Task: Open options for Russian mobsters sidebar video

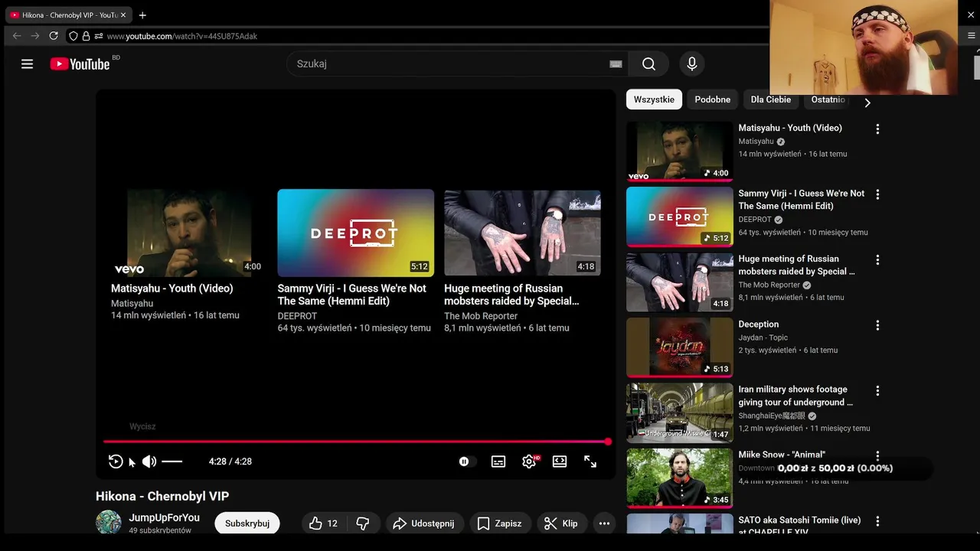Action: point(877,260)
